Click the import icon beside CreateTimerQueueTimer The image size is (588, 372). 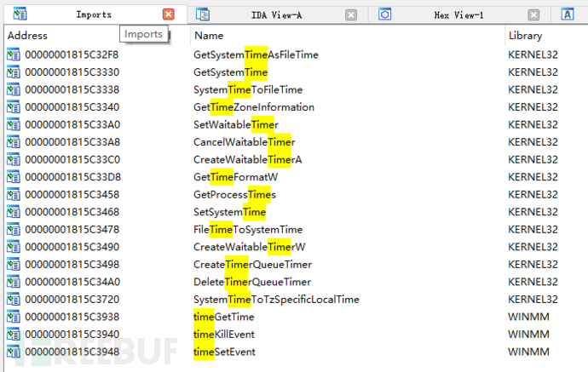pos(13,265)
